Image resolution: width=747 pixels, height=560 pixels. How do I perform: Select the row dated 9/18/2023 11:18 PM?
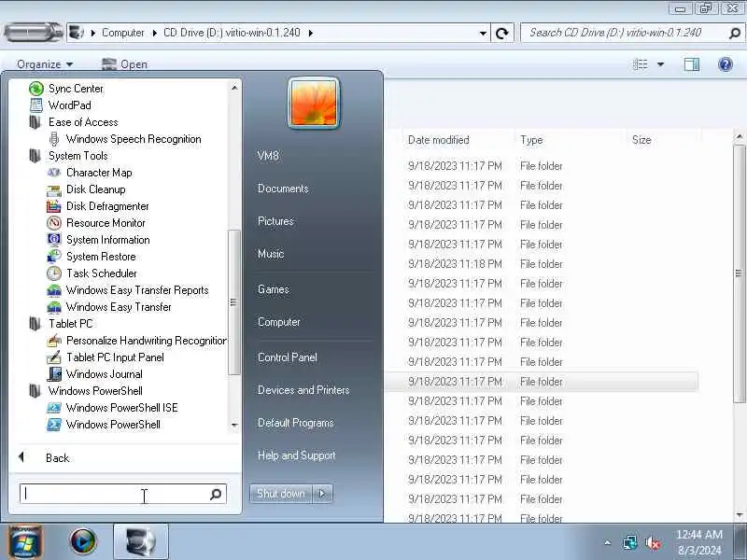coord(542,264)
